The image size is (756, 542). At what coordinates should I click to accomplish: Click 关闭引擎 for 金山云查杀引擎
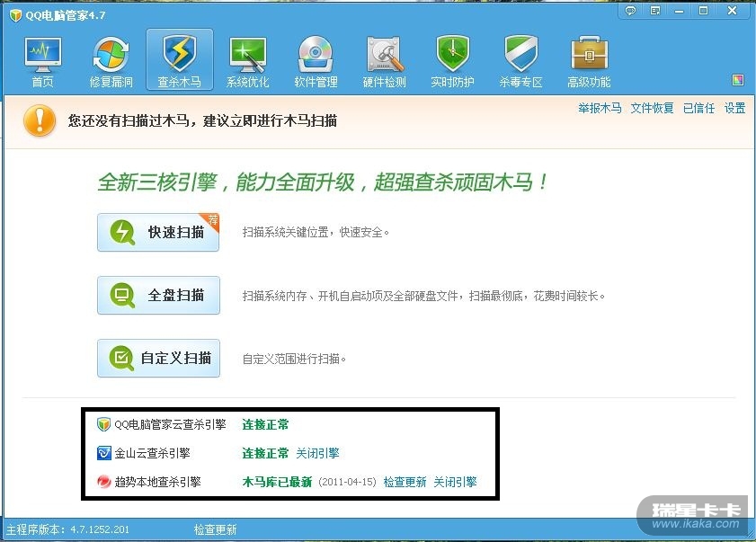317,453
